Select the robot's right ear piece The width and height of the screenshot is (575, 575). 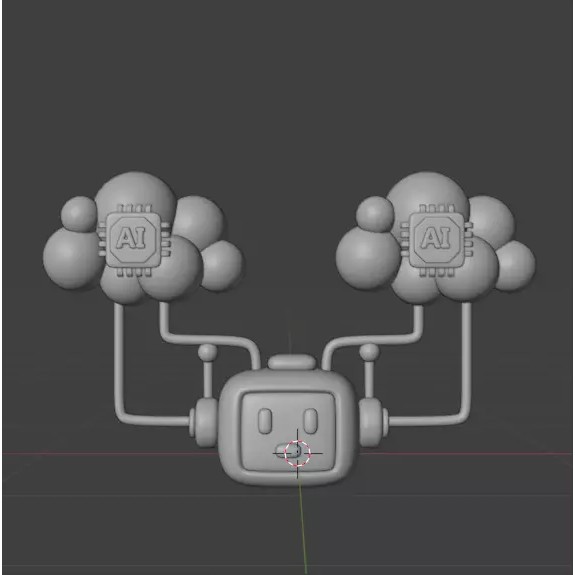(372, 422)
